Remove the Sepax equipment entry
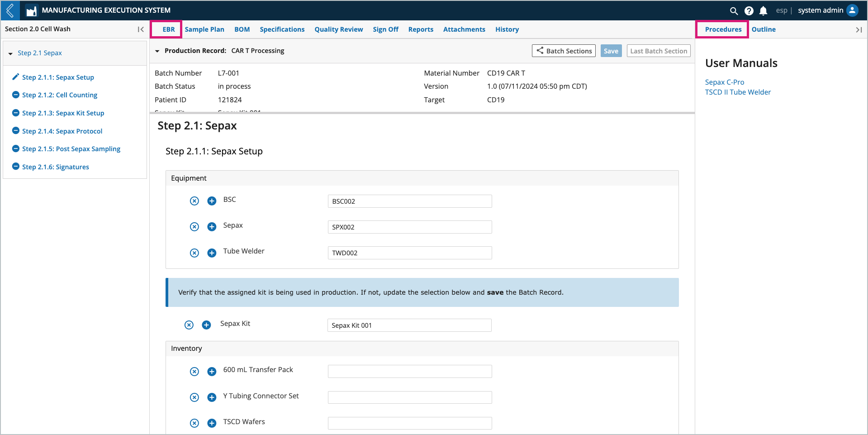868x435 pixels. [194, 227]
